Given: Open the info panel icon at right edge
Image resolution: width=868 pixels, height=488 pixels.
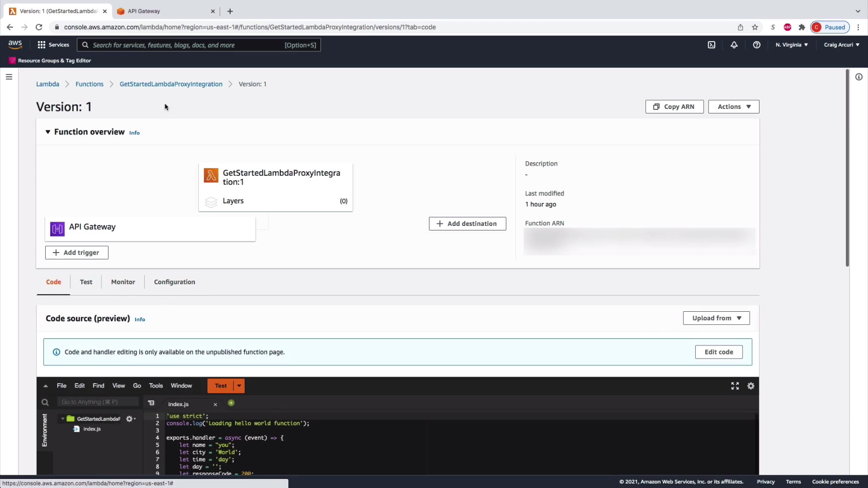Looking at the screenshot, I should (x=859, y=77).
